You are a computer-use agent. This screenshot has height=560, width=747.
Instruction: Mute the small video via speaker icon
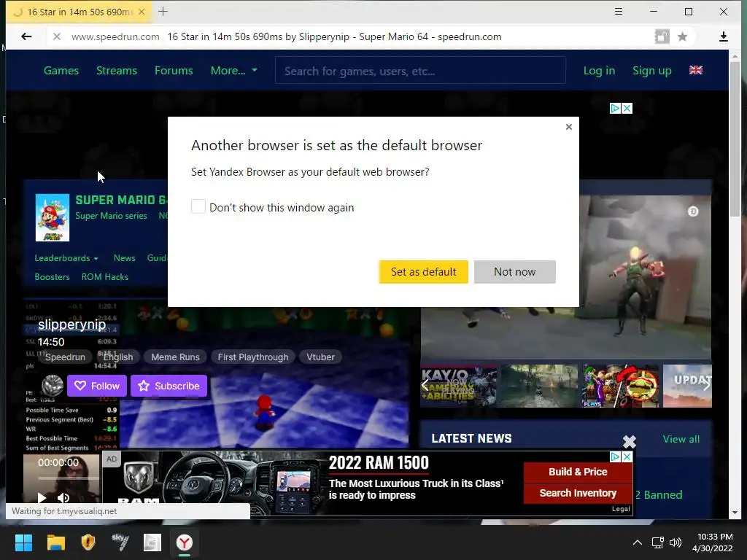63,497
